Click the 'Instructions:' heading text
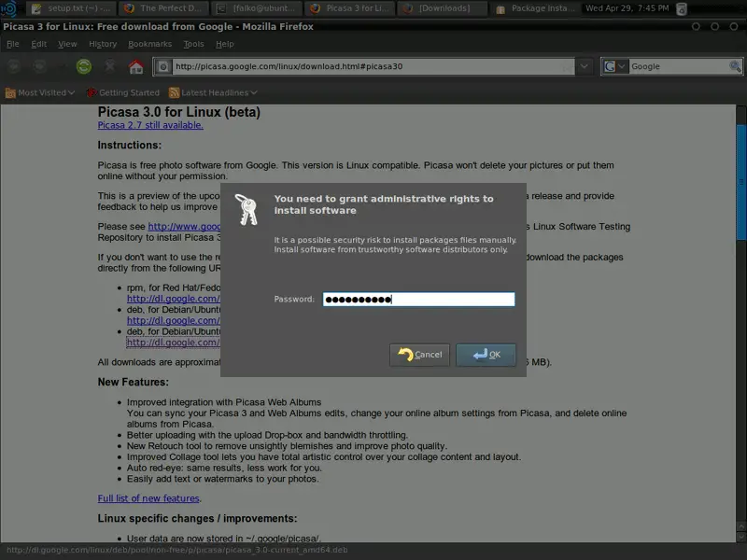 130,145
